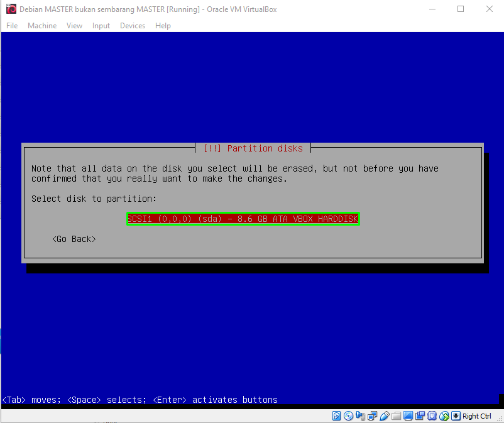
Task: Open the Machine menu
Action: (42, 26)
